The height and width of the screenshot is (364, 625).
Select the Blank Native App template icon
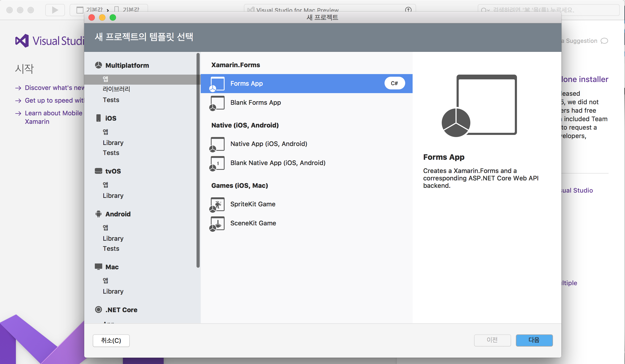click(x=217, y=163)
